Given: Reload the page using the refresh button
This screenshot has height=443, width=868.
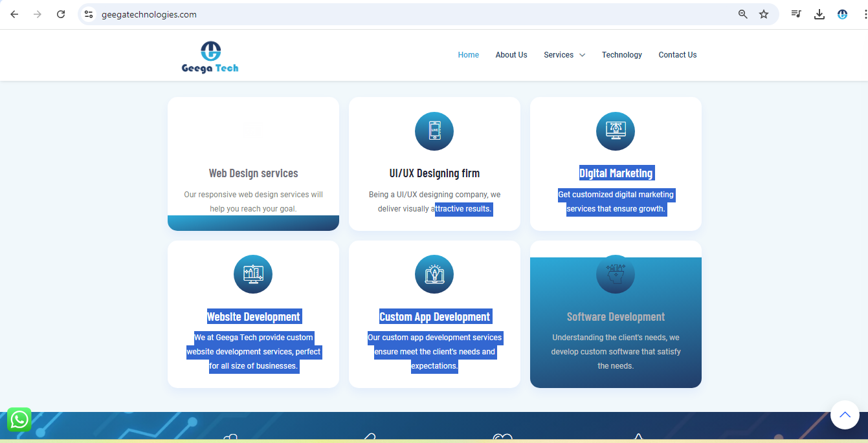Looking at the screenshot, I should (61, 14).
